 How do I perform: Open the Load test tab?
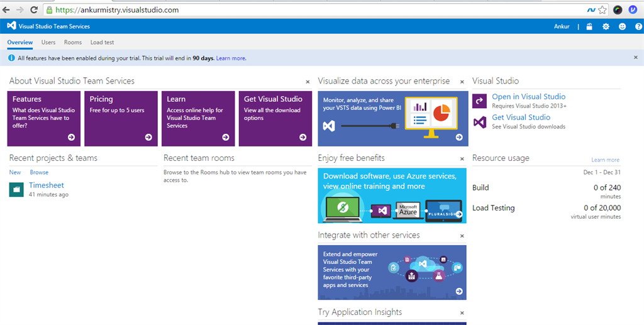[x=102, y=43]
